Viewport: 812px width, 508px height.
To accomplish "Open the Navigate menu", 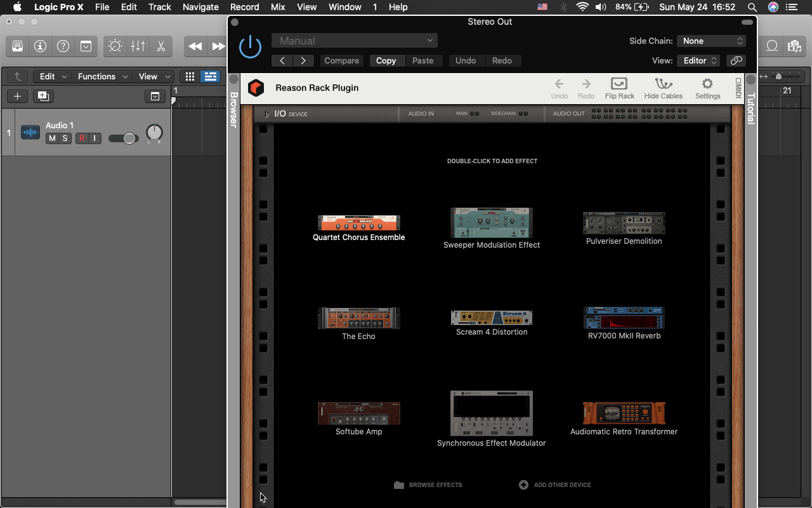I will pyautogui.click(x=200, y=7).
